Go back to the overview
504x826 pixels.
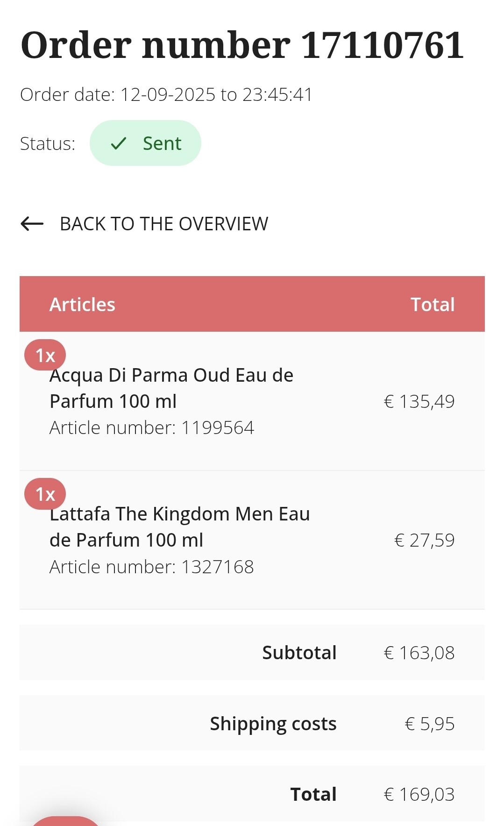[x=163, y=224]
